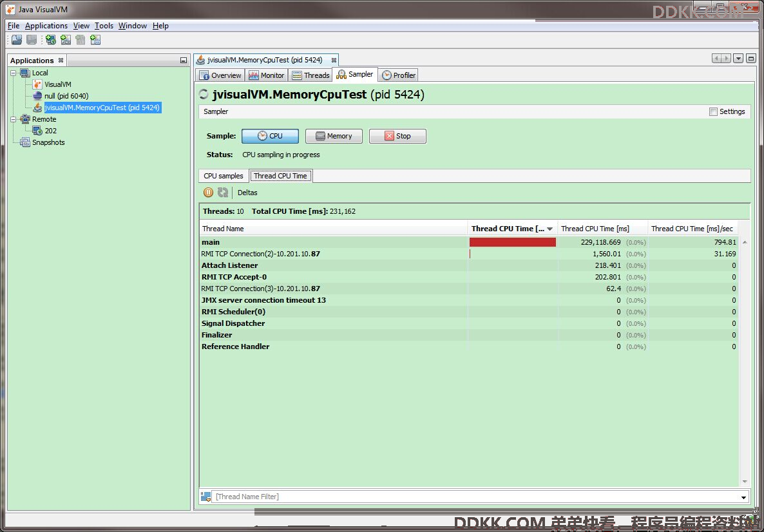Image resolution: width=764 pixels, height=532 pixels.
Task: Open the Applications menu
Action: pyautogui.click(x=46, y=26)
